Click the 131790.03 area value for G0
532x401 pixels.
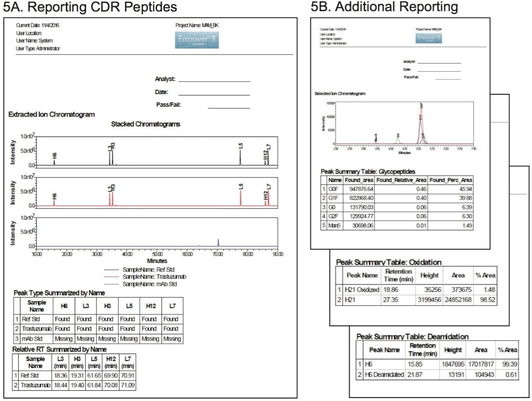359,207
